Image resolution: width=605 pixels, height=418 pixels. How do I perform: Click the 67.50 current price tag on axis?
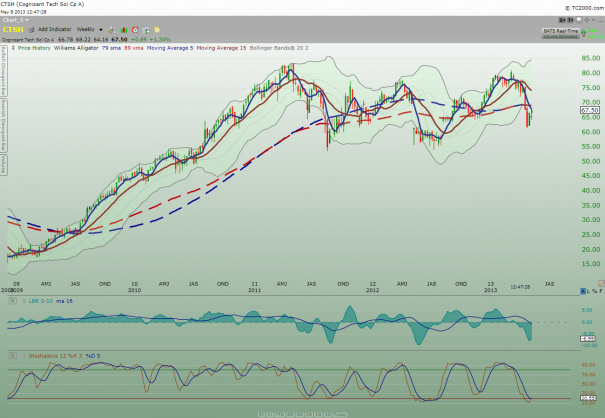click(590, 110)
